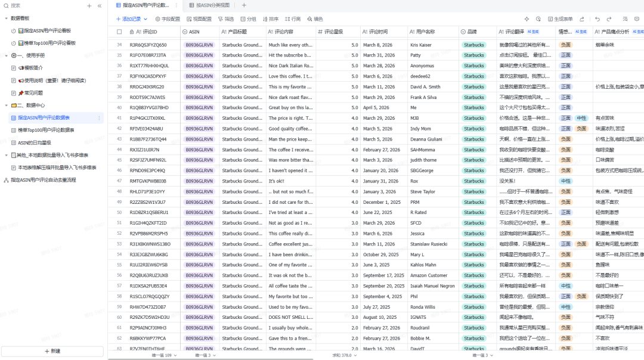Image resolution: width=644 pixels, height=360 pixels.
Task: Switch to 按ASIN分类视图 tab
Action: point(211,5)
